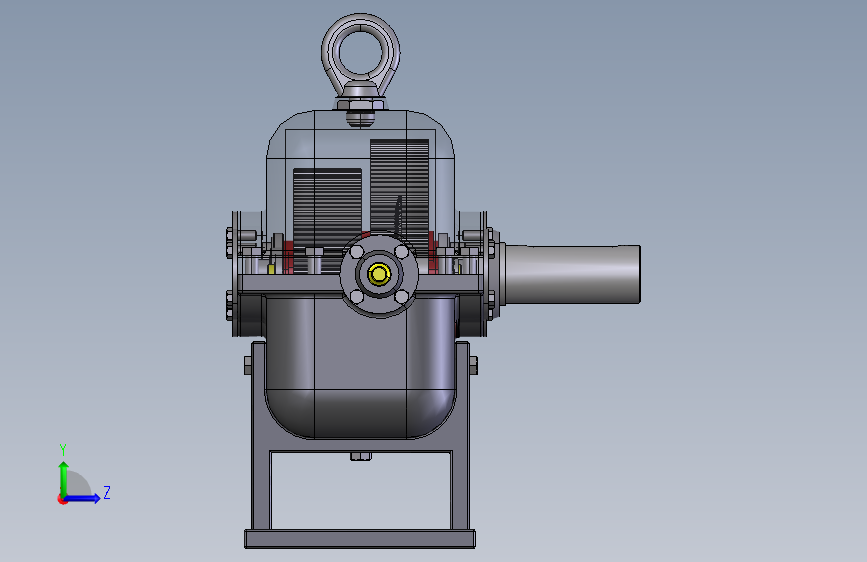The height and width of the screenshot is (562, 867).
Task: Select the lifting eye bolt ring on top
Action: [361, 53]
